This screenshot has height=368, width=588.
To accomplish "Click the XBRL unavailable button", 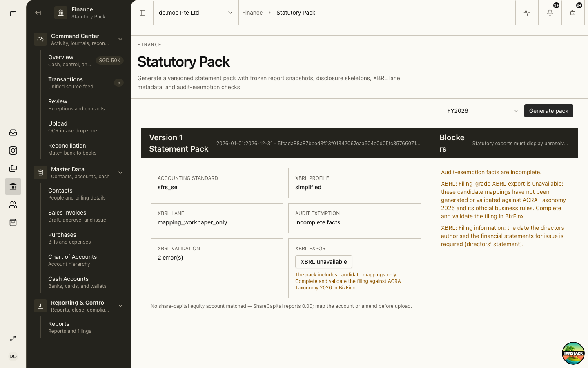I will click(x=324, y=262).
